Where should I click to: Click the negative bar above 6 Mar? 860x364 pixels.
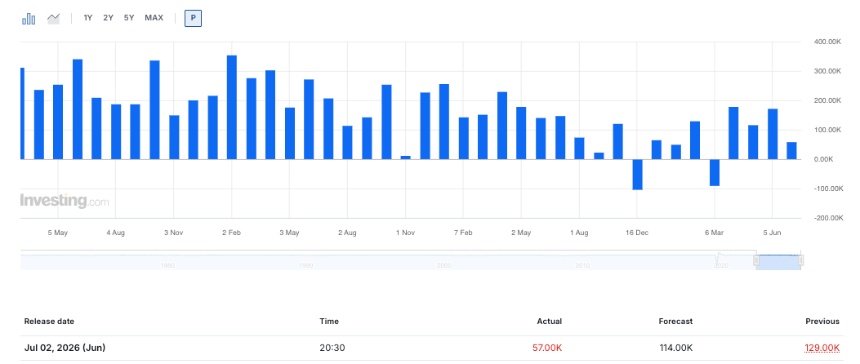click(x=714, y=173)
